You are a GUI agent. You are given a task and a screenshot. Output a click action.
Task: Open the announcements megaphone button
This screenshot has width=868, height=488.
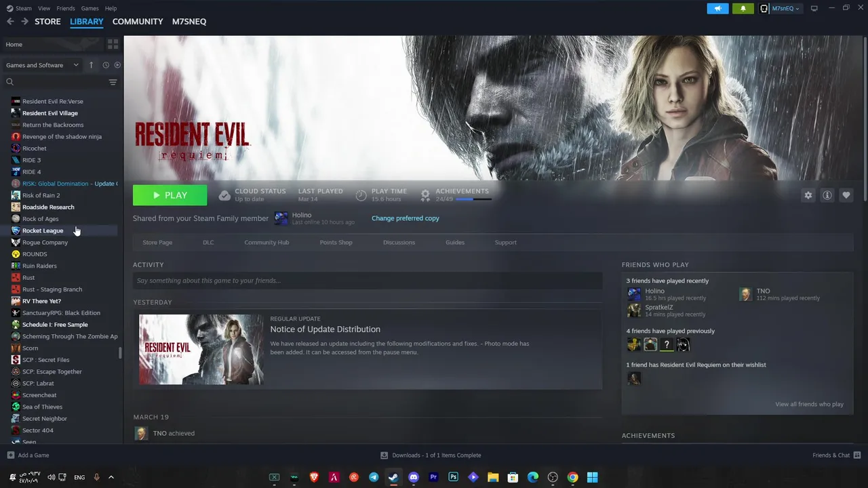717,8
